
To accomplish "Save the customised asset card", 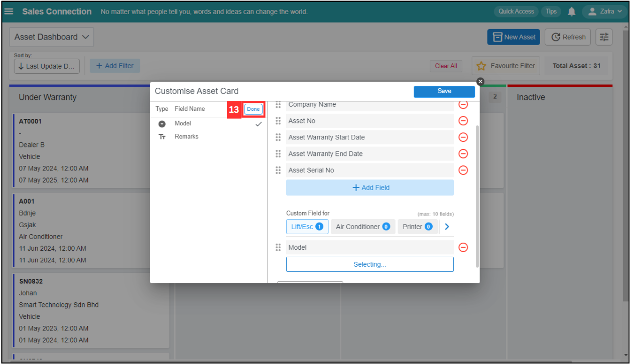I will (x=444, y=91).
